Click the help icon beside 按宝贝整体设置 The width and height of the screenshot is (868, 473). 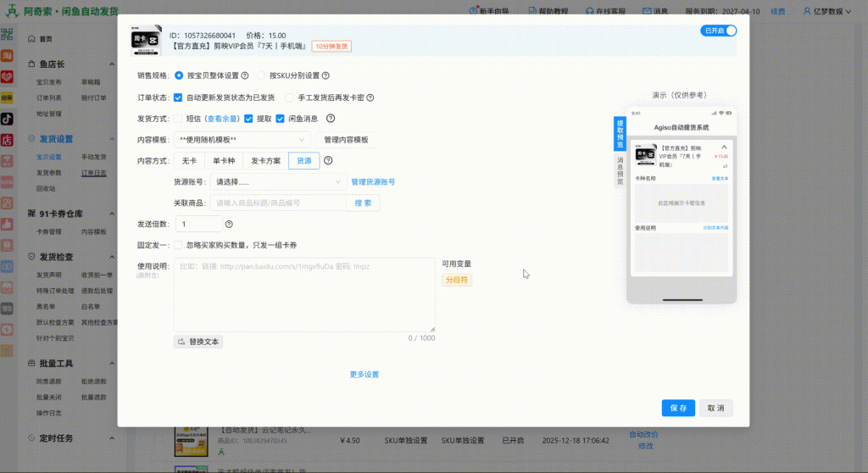245,75
